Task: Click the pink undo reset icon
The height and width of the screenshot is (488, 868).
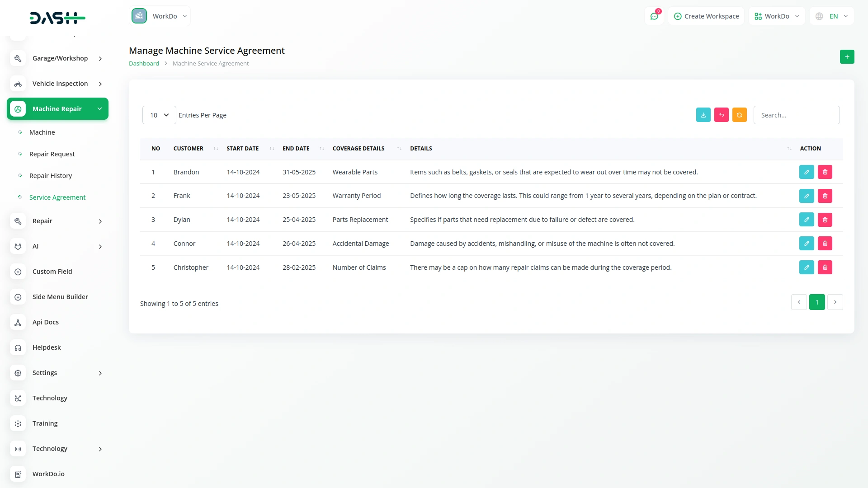Action: [x=721, y=115]
